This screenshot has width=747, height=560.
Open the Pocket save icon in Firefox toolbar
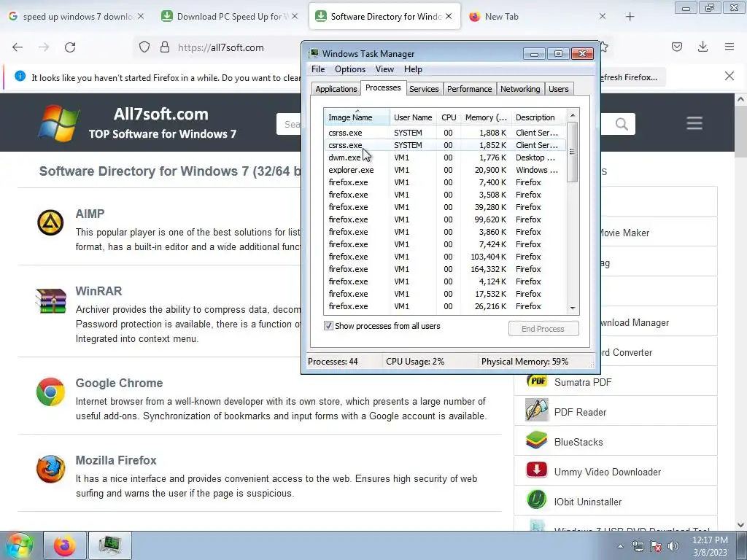click(x=676, y=47)
